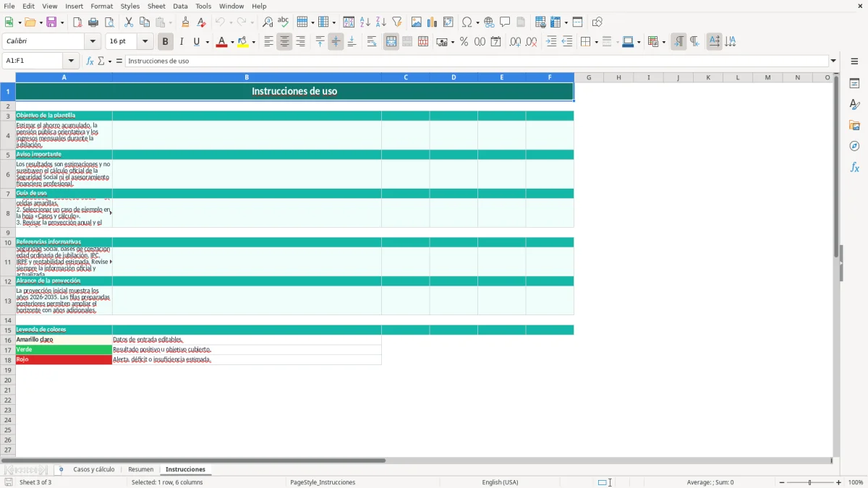Insert a hyperlink
Image resolution: width=868 pixels, height=488 pixels.
click(489, 22)
